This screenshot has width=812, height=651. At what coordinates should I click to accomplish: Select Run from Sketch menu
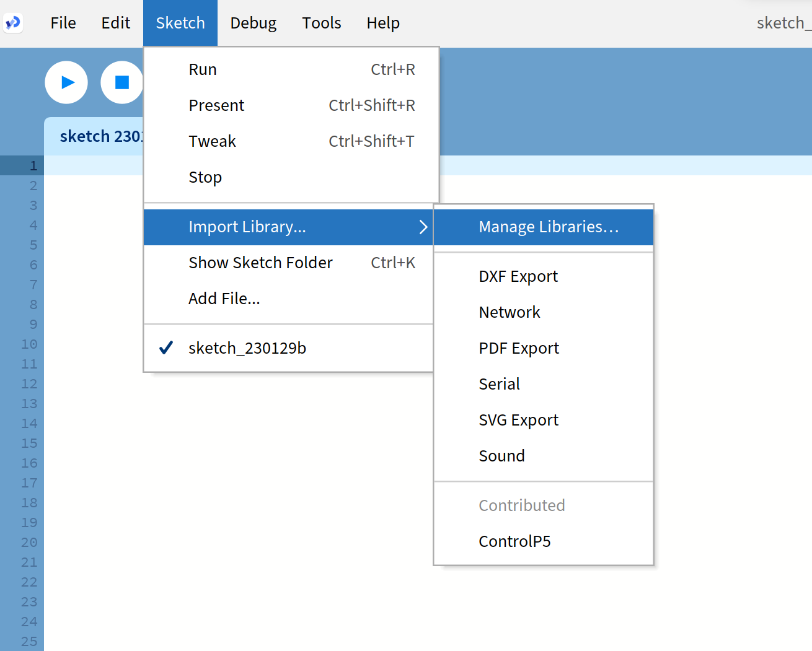pos(203,69)
